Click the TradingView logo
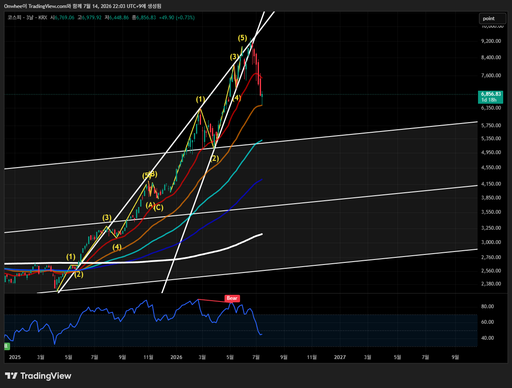The width and height of the screenshot is (512, 388). coord(38,376)
